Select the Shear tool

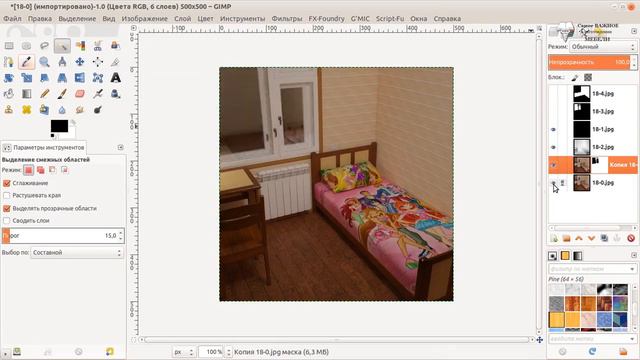pos(44,78)
